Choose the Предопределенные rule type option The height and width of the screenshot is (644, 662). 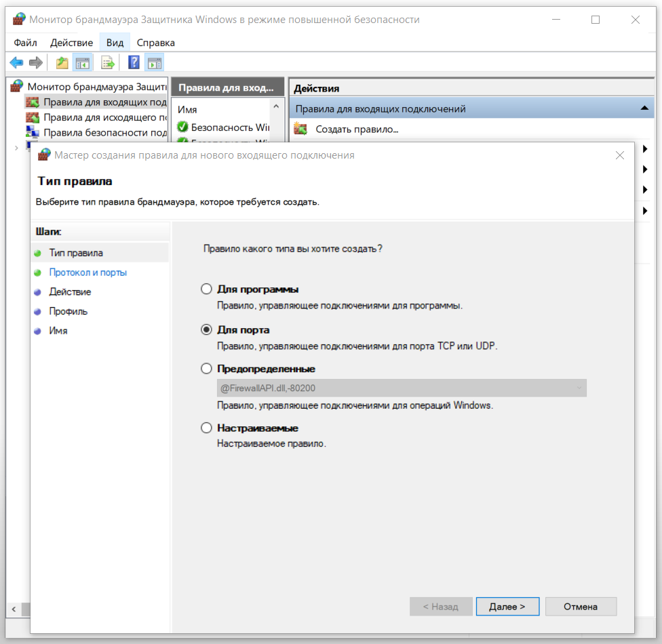(x=207, y=369)
